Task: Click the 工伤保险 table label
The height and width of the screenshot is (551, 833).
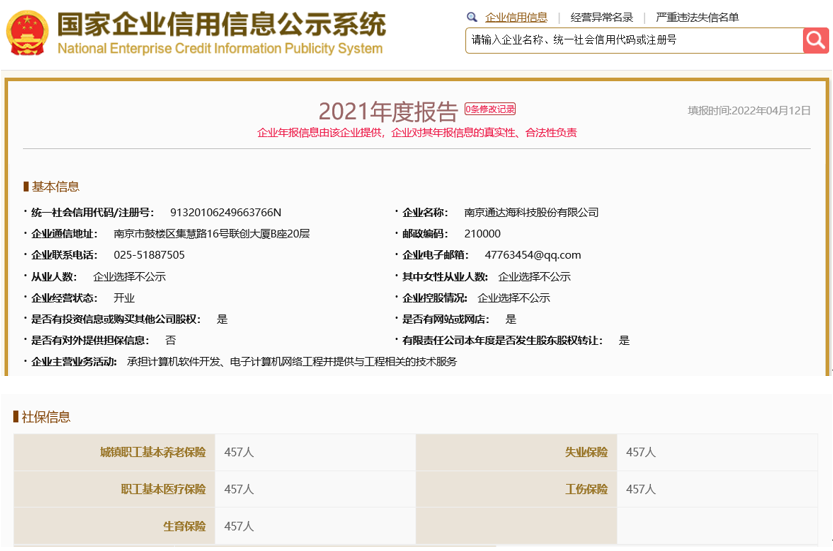Action: [x=586, y=489]
